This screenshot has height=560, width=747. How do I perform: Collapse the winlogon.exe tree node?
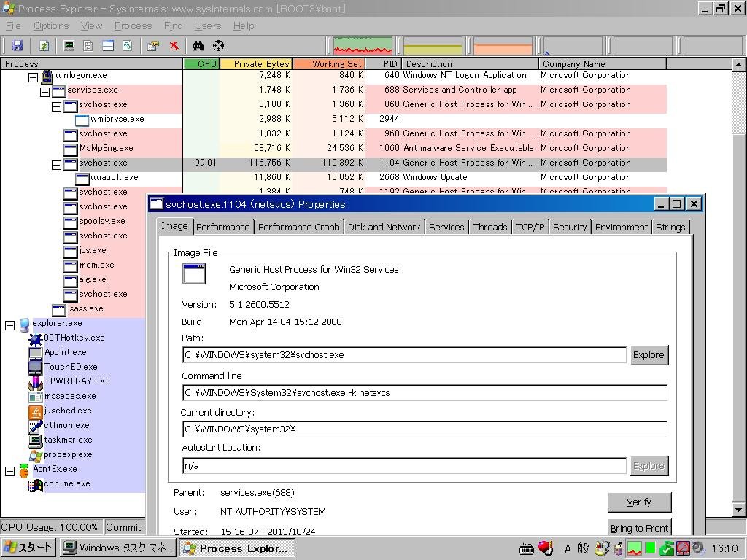33,77
